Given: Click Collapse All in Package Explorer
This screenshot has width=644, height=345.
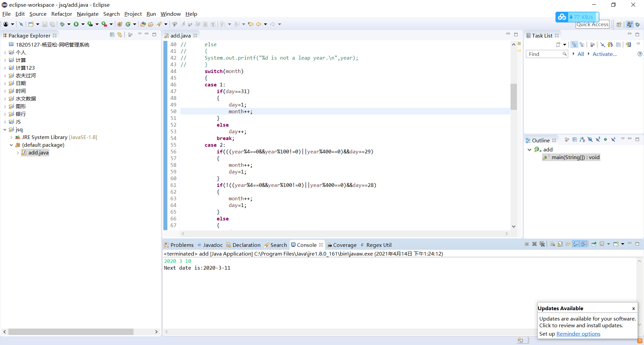Looking at the screenshot, I should tap(112, 35).
